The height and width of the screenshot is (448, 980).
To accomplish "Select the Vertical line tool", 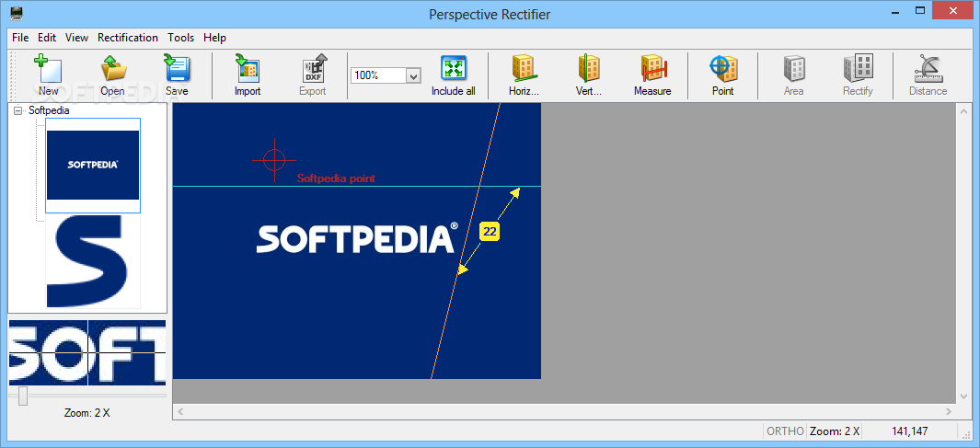I will click(589, 75).
